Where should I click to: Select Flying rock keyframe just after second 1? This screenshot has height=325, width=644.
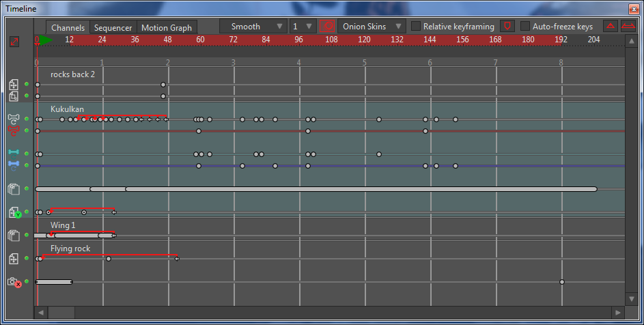pyautogui.click(x=109, y=259)
